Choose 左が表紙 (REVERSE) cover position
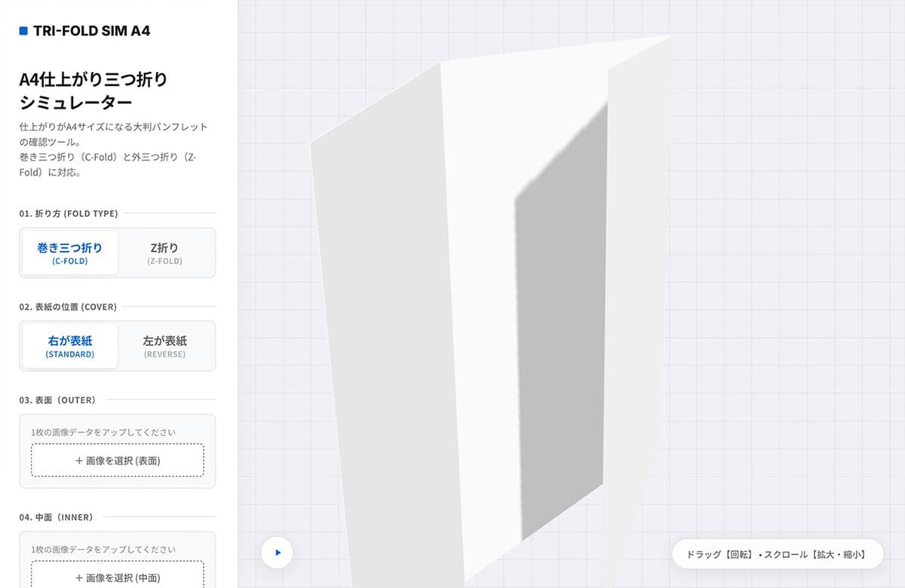 click(x=165, y=347)
